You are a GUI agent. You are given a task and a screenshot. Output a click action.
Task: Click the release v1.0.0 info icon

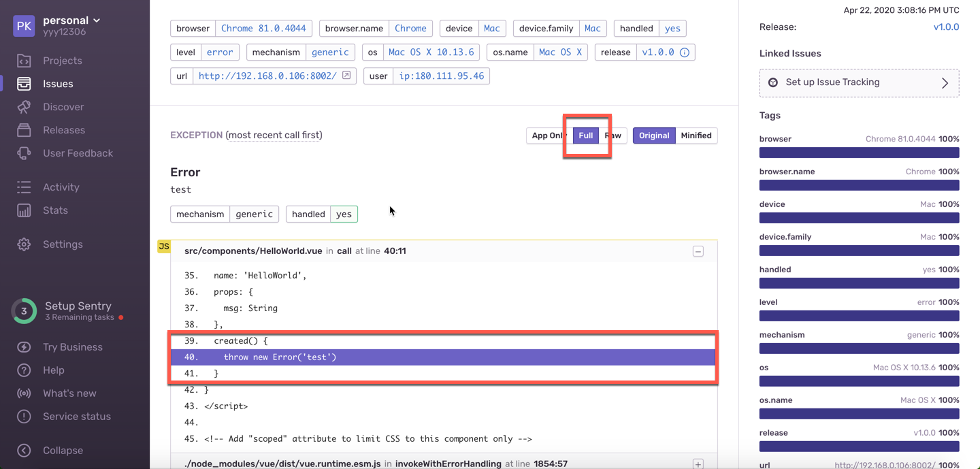tap(685, 52)
